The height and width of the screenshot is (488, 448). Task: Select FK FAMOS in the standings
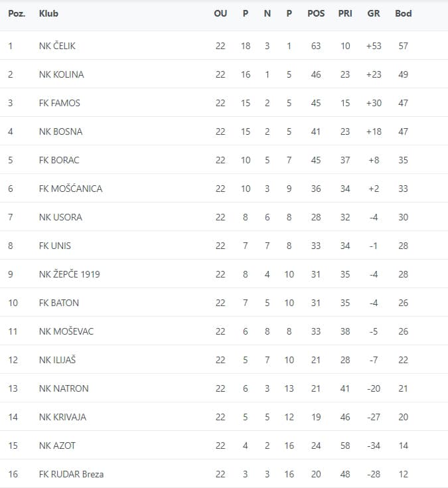pyautogui.click(x=60, y=103)
